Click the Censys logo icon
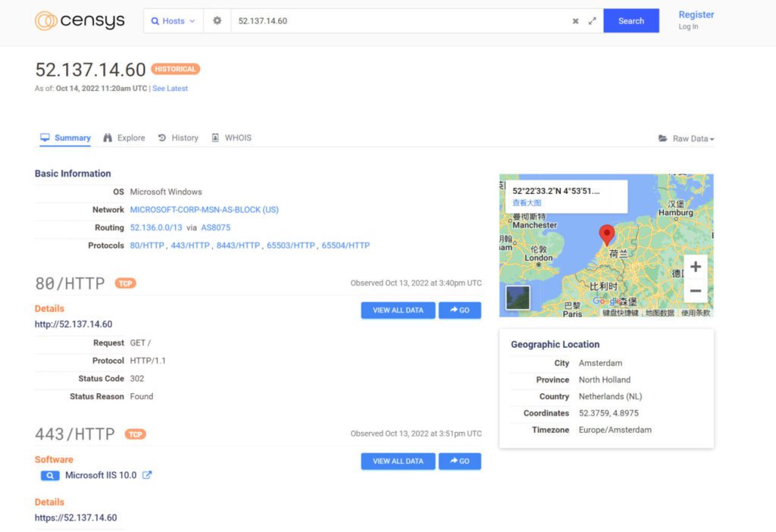776x532 pixels. pyautogui.click(x=46, y=20)
